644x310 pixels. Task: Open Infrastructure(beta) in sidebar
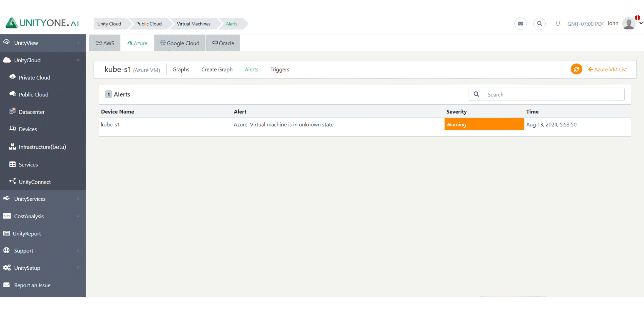pyautogui.click(x=43, y=147)
